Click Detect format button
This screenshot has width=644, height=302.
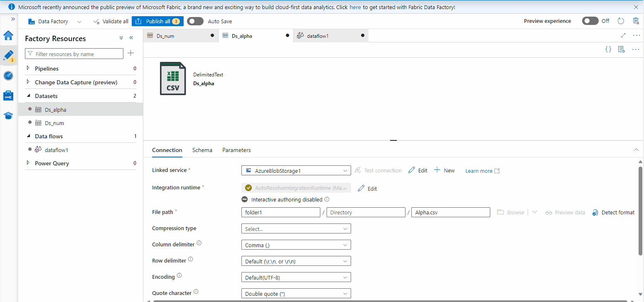click(613, 212)
